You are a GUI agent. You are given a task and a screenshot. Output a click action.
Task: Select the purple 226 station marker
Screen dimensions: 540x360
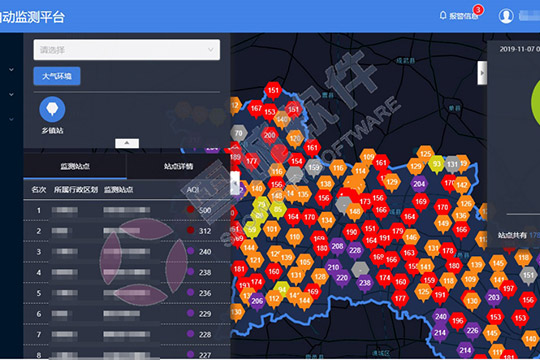click(472, 331)
